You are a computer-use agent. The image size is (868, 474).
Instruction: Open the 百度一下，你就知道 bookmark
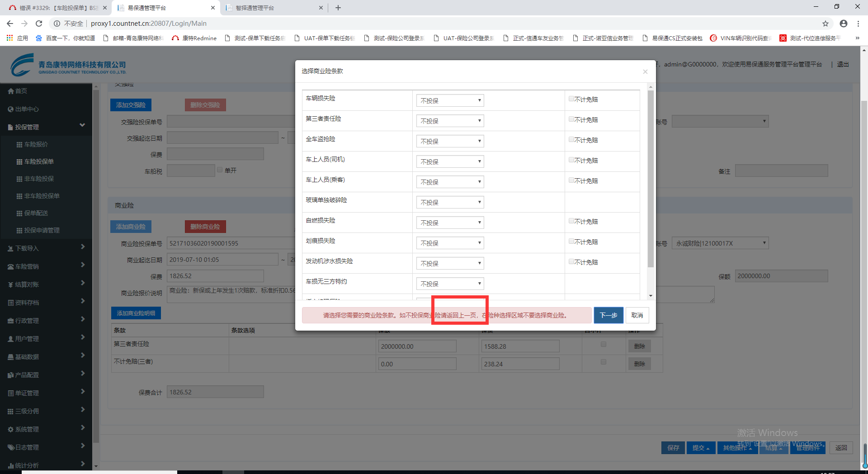[x=66, y=38]
